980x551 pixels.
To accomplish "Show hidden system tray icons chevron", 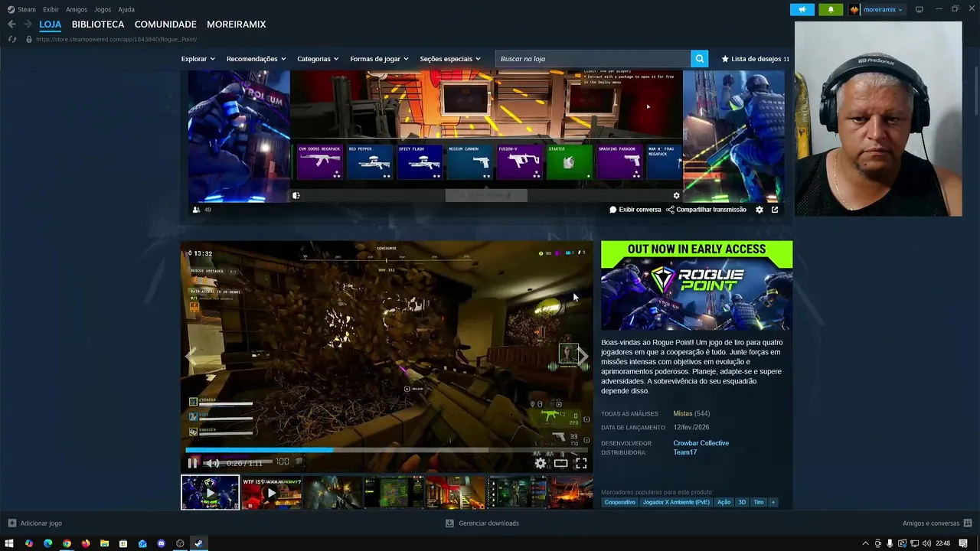I will [866, 543].
